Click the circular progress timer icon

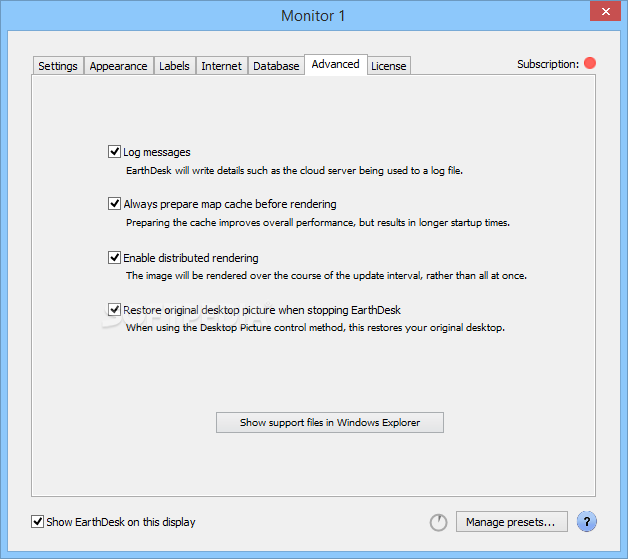click(x=439, y=523)
